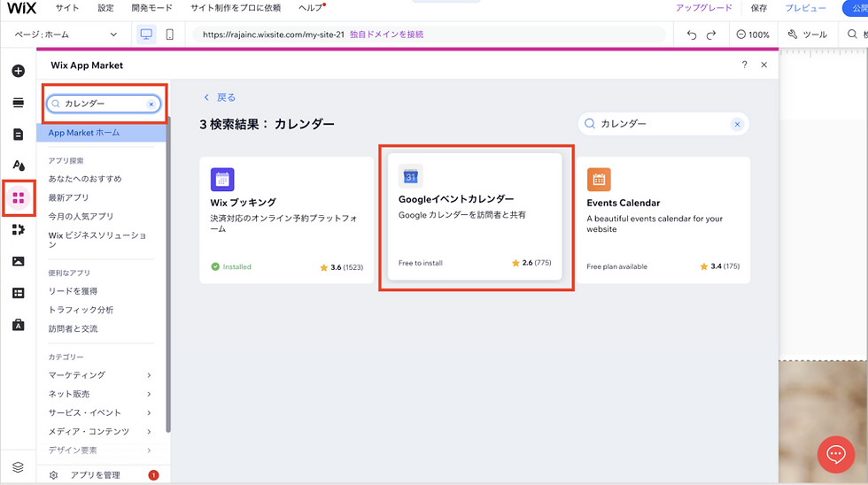Open the puzzle-piece business sidebar icon
868x485 pixels.
[19, 229]
